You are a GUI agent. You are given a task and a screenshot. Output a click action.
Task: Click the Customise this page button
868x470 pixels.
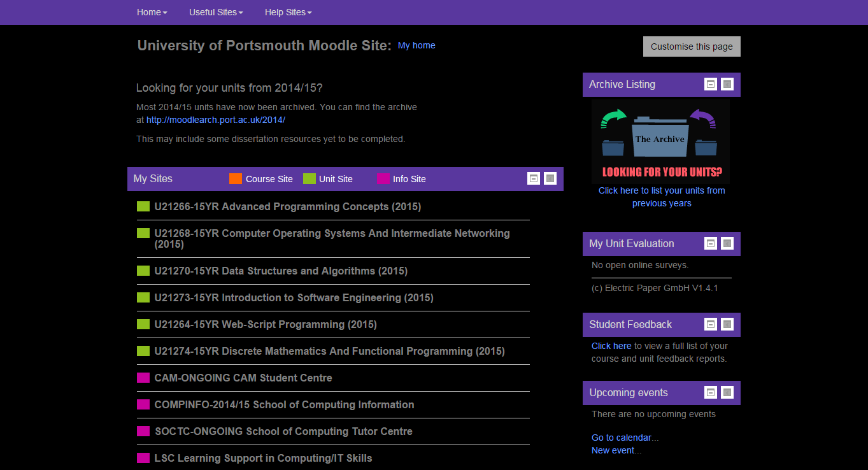click(x=692, y=46)
